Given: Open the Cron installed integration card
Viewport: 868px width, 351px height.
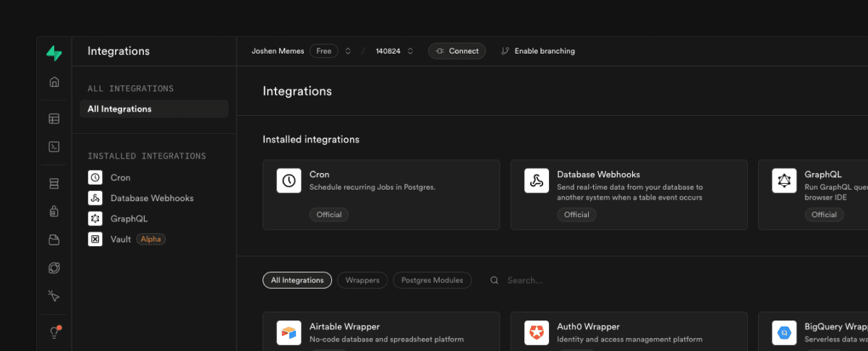Looking at the screenshot, I should pos(381,195).
